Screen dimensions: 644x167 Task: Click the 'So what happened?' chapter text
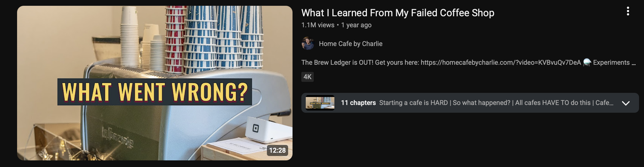click(481, 103)
